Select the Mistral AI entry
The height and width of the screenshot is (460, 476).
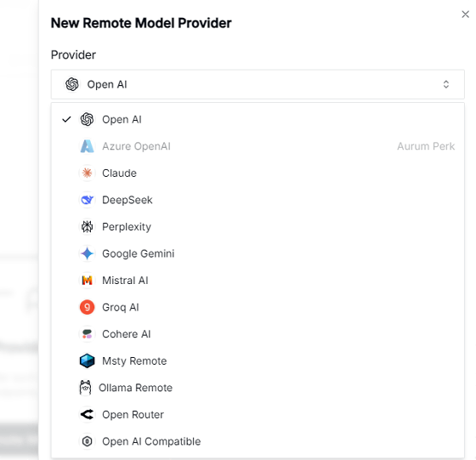[x=258, y=281]
